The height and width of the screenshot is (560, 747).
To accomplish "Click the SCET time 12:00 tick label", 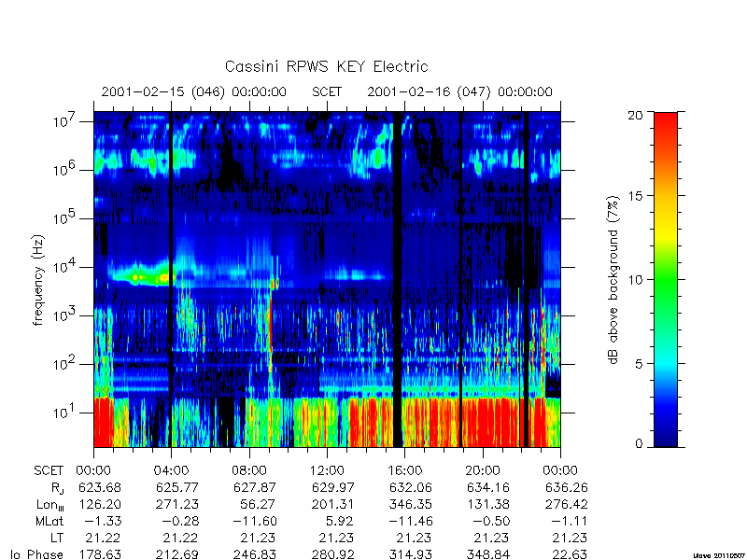I will 327,470.
